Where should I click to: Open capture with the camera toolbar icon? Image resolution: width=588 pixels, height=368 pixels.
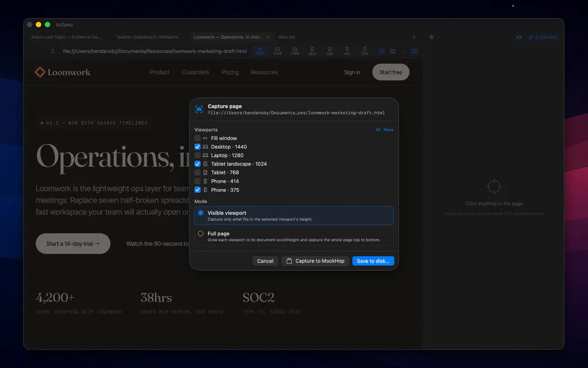(x=392, y=51)
